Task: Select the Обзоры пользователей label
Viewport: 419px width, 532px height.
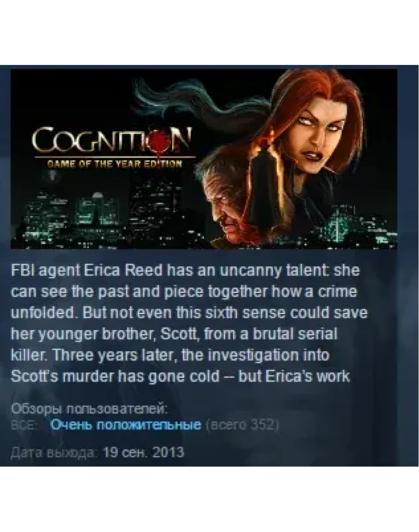Action: click(89, 409)
